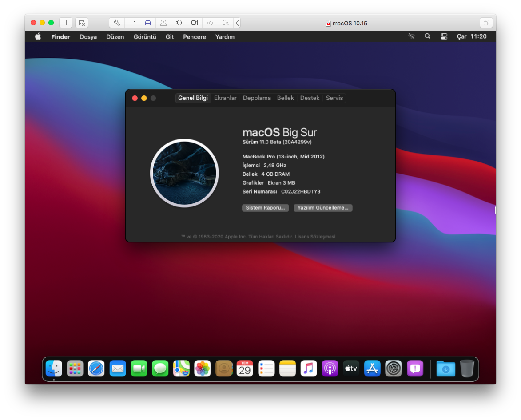The width and height of the screenshot is (521, 420).
Task: Open the Dosya menu
Action: pyautogui.click(x=88, y=37)
